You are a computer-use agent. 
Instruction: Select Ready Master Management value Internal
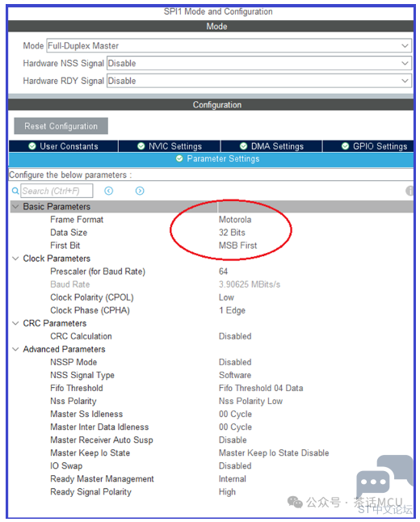click(x=233, y=479)
